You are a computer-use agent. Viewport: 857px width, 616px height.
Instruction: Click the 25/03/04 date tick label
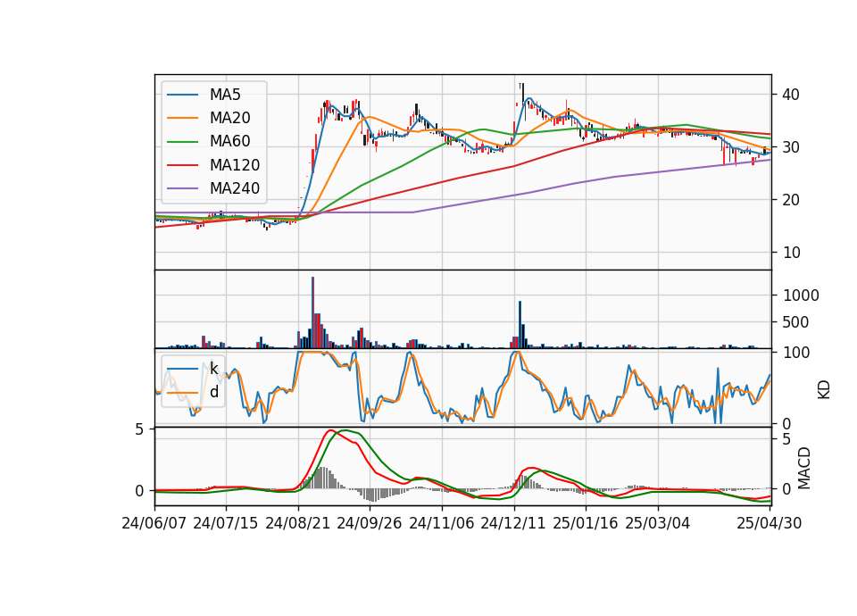pos(658,524)
